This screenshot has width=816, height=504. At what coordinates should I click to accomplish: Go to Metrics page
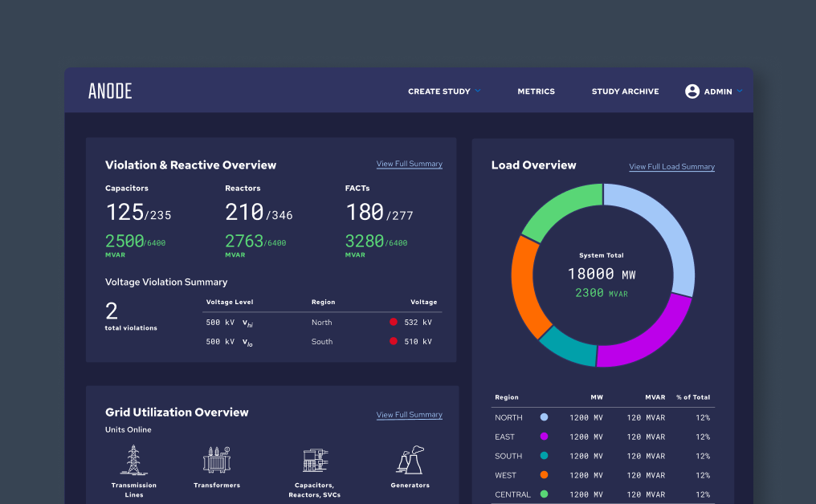[x=536, y=91]
